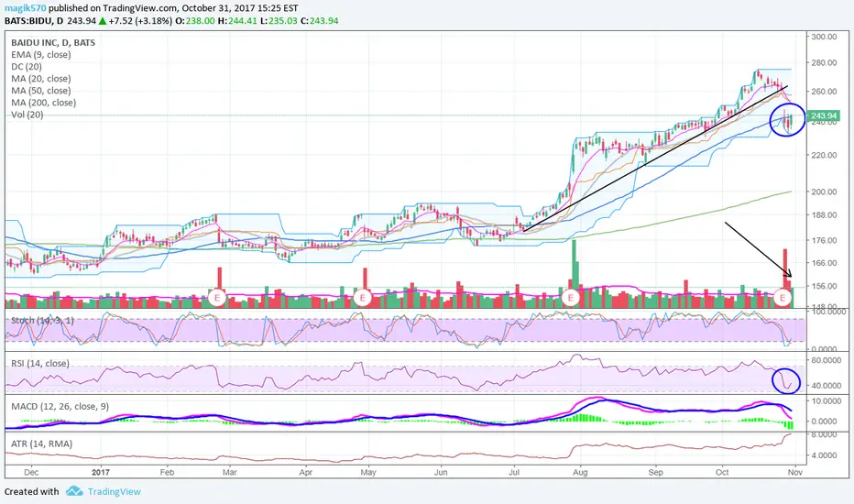Click the Jul label on time axis
Image resolution: width=854 pixels, height=504 pixels.
514,472
